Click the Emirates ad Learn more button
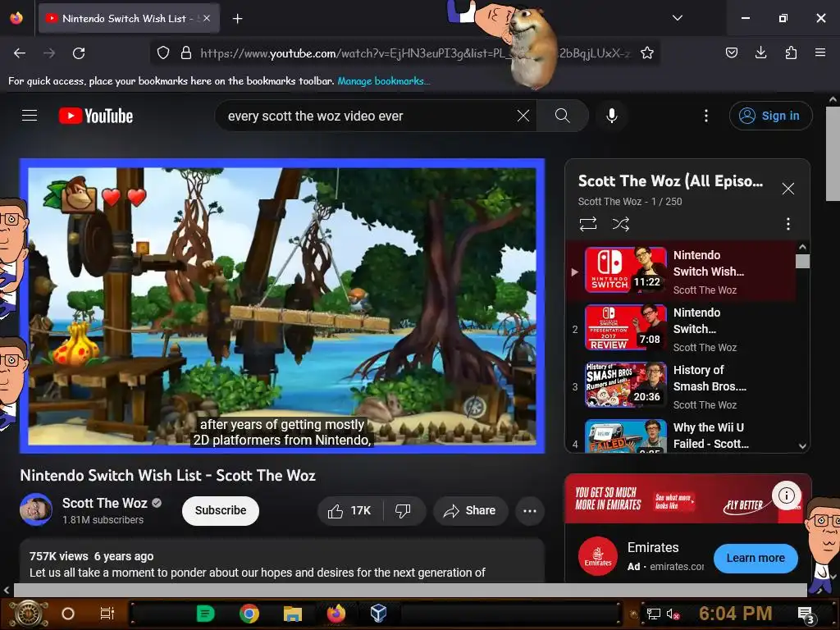This screenshot has width=840, height=630. (756, 558)
